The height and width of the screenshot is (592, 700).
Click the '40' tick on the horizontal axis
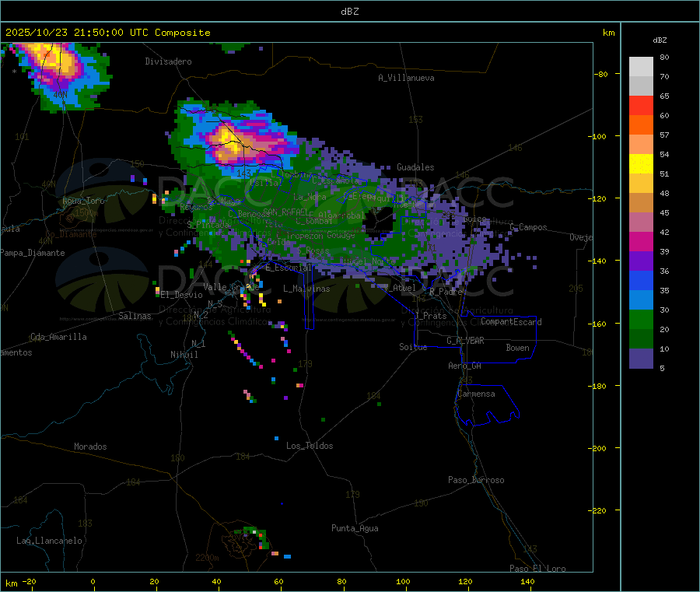pyautogui.click(x=216, y=582)
